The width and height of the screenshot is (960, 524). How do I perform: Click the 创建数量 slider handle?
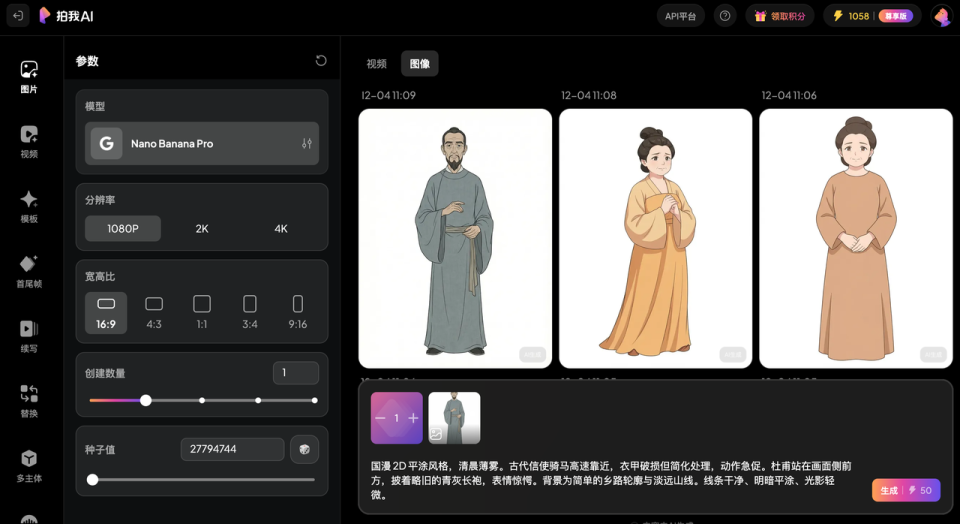[x=145, y=400]
